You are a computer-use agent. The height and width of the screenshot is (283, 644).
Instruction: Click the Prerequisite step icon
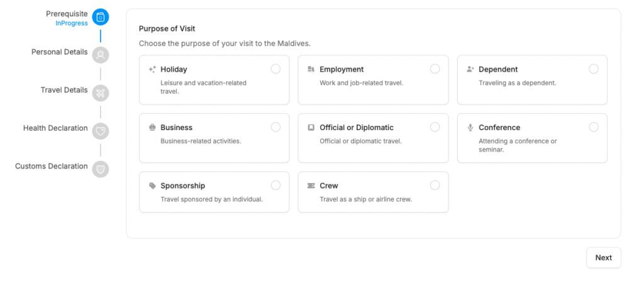click(101, 17)
